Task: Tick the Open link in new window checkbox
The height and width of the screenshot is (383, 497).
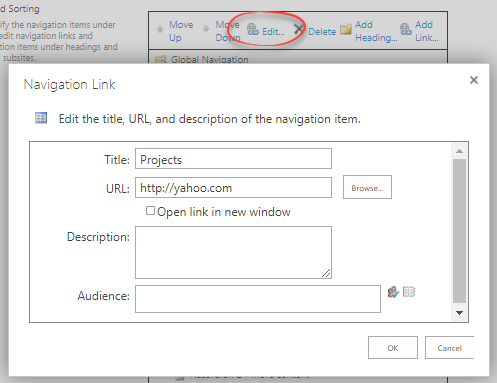Action: [150, 211]
